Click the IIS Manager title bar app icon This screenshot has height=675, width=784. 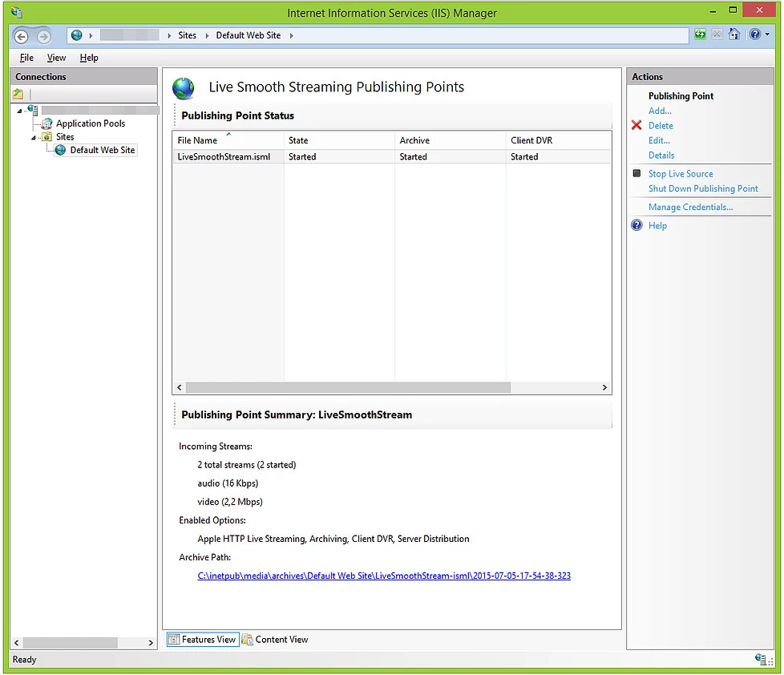(17, 12)
